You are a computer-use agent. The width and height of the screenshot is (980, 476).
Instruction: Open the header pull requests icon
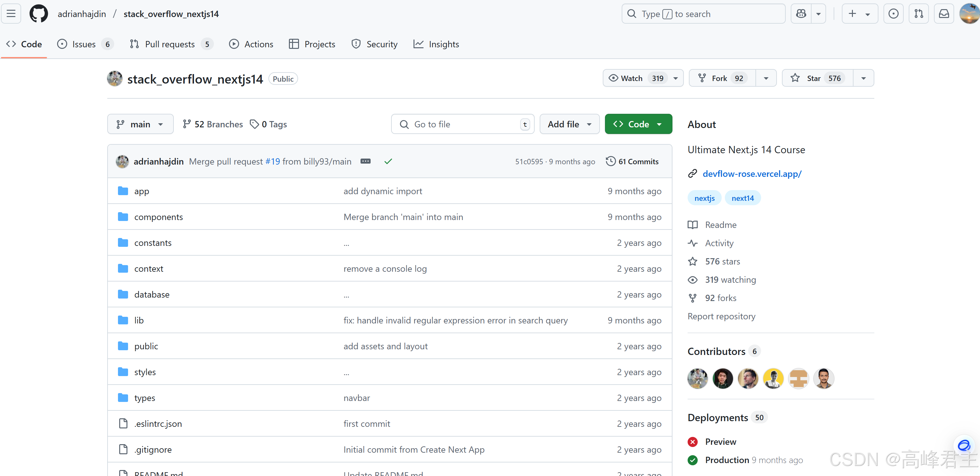(918, 14)
